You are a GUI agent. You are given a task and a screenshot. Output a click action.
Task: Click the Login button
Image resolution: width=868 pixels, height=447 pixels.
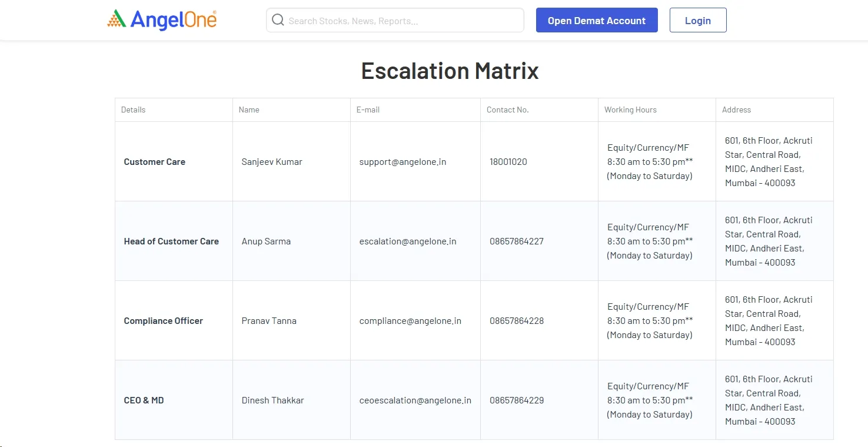click(x=698, y=20)
